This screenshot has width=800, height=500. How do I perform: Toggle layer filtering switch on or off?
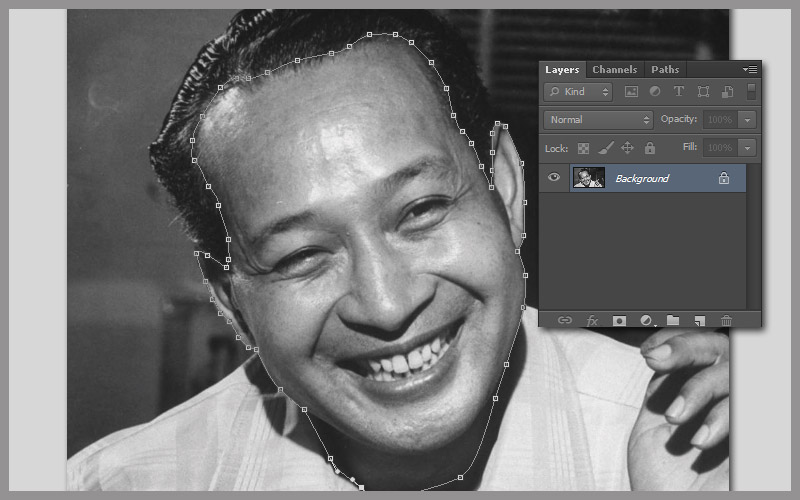(751, 92)
